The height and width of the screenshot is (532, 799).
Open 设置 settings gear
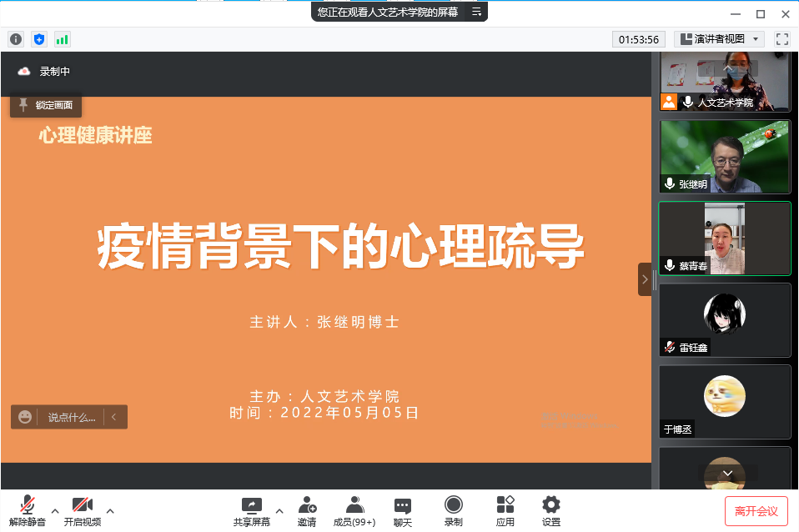coord(551,510)
